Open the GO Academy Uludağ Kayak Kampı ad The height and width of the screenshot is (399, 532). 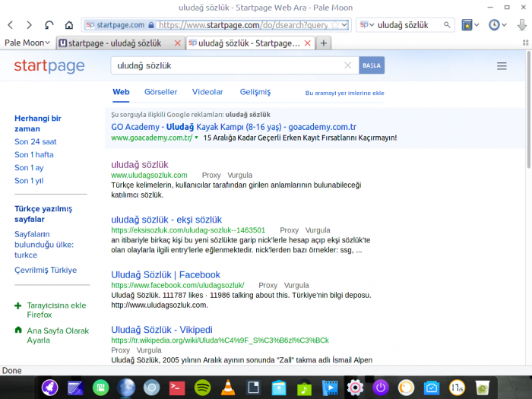pyautogui.click(x=233, y=127)
